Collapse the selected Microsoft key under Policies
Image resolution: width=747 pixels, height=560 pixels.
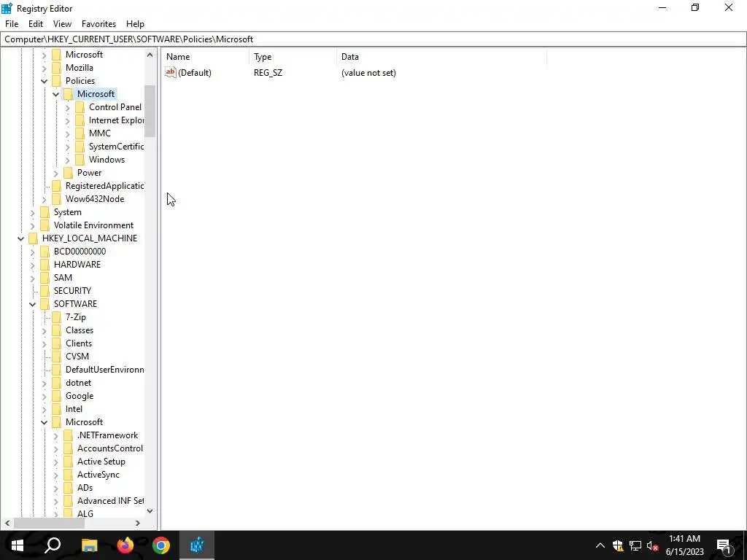tap(55, 94)
